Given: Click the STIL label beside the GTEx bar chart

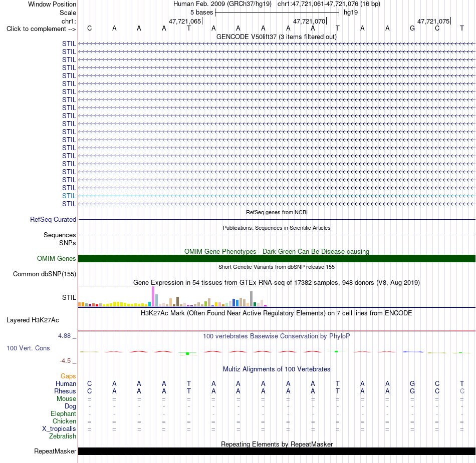Looking at the screenshot, I should point(69,297).
